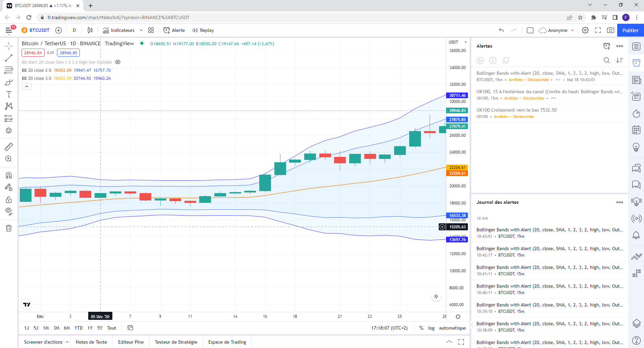Select the text annotation tool
Image resolution: width=644 pixels, height=348 pixels.
click(x=9, y=94)
